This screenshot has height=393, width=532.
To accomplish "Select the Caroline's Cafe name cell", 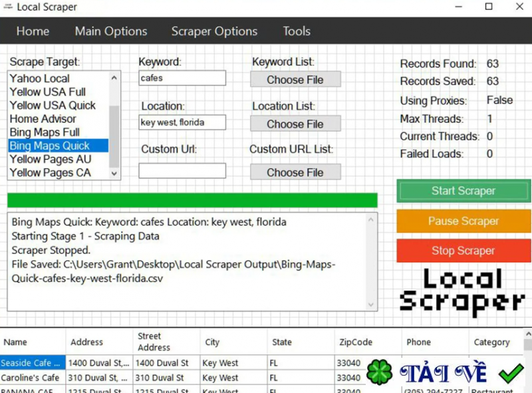I will (x=33, y=378).
